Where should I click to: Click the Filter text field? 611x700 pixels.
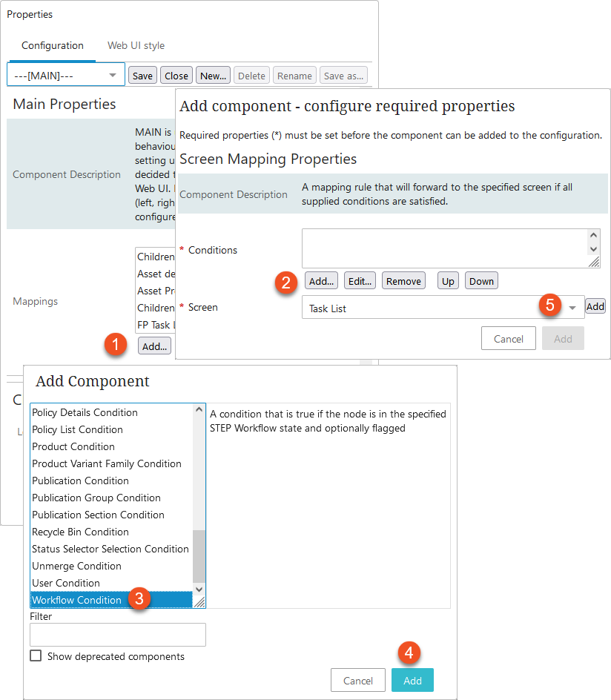(x=118, y=635)
